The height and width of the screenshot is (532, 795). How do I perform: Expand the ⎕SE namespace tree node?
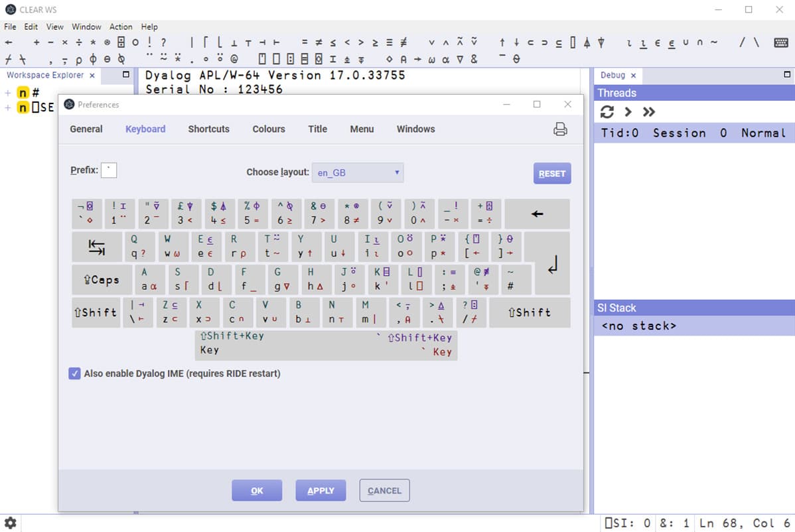(x=7, y=107)
